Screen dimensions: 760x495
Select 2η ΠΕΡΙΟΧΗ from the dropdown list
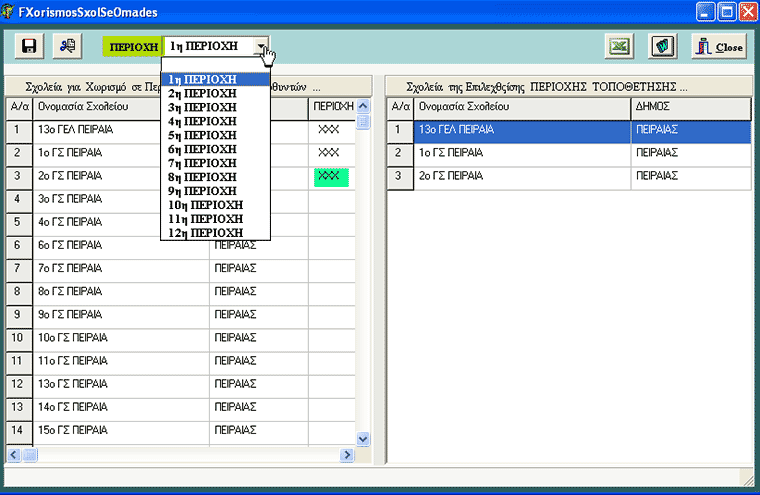[x=202, y=93]
